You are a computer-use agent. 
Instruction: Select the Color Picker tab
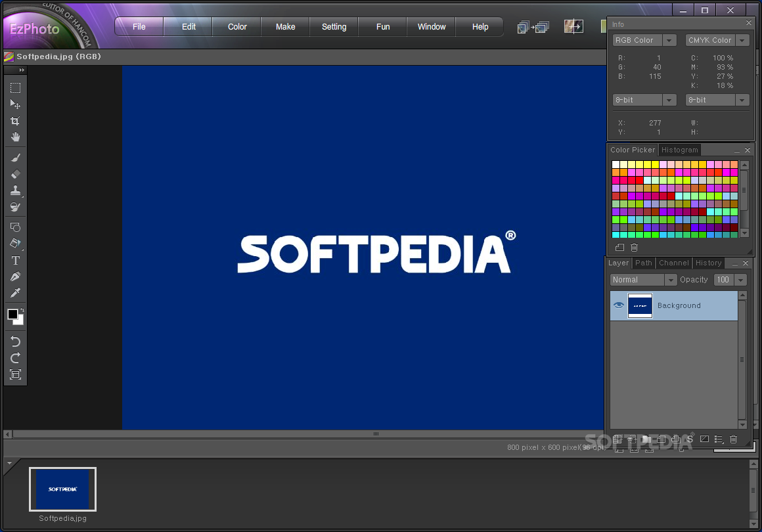tap(632, 150)
